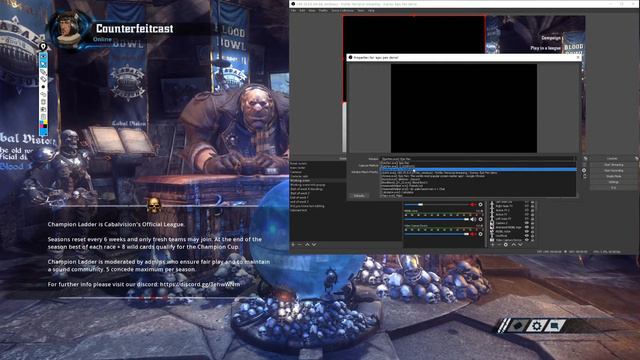Open the chat icon in game bottom bar
The width and height of the screenshot is (640, 360).
pos(555,326)
